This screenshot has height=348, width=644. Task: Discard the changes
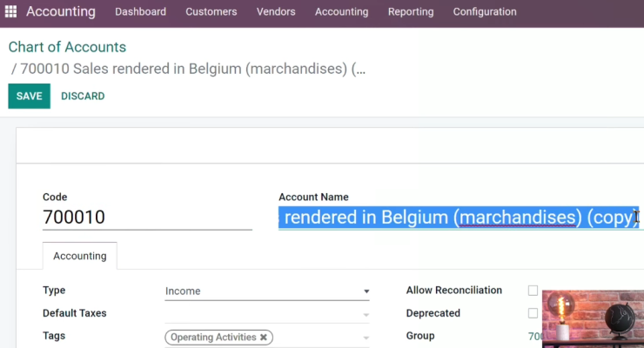tap(83, 96)
